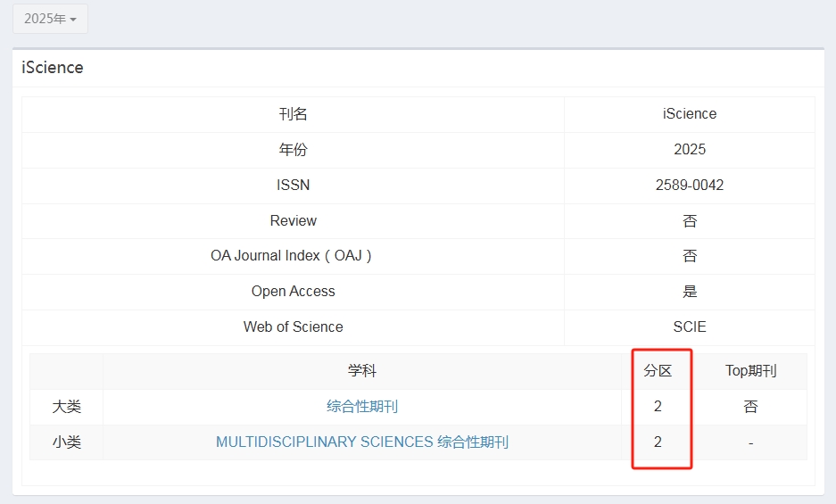
Task: Select the OA Journal Index (OAJ) label
Action: pyautogui.click(x=293, y=256)
